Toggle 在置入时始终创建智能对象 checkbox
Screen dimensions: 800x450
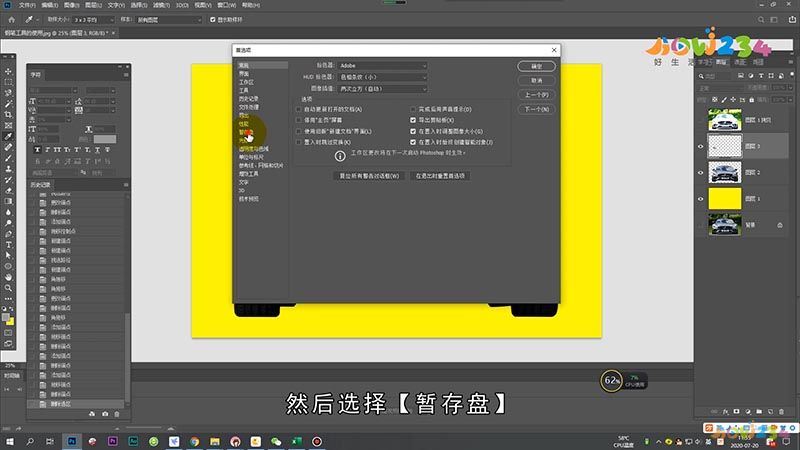pos(413,142)
